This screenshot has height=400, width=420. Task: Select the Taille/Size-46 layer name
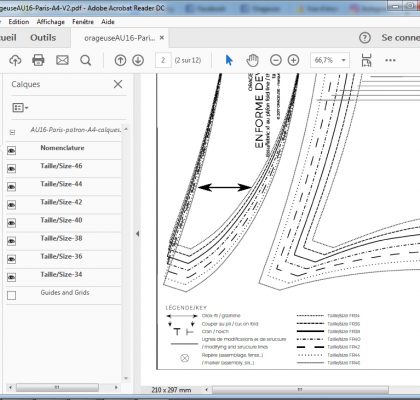tap(61, 166)
